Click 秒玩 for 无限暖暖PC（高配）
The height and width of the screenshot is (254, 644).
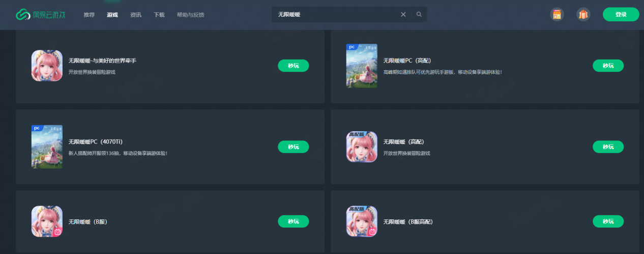608,66
